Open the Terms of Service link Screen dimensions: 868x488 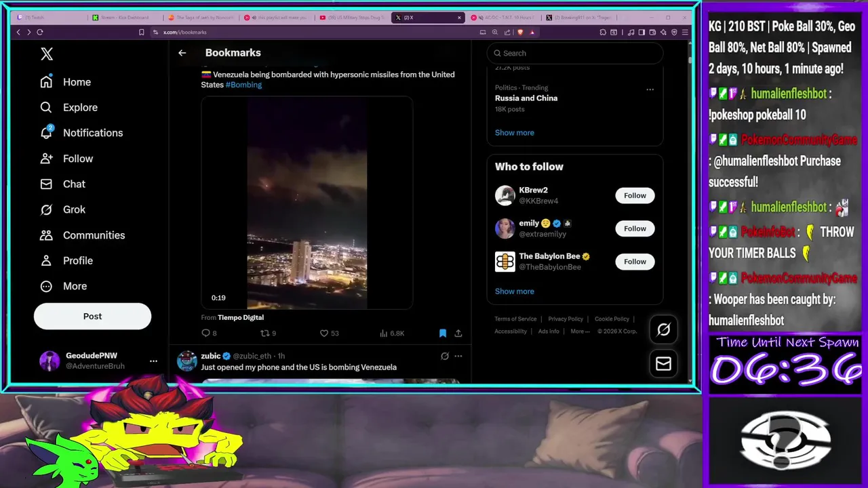515,319
